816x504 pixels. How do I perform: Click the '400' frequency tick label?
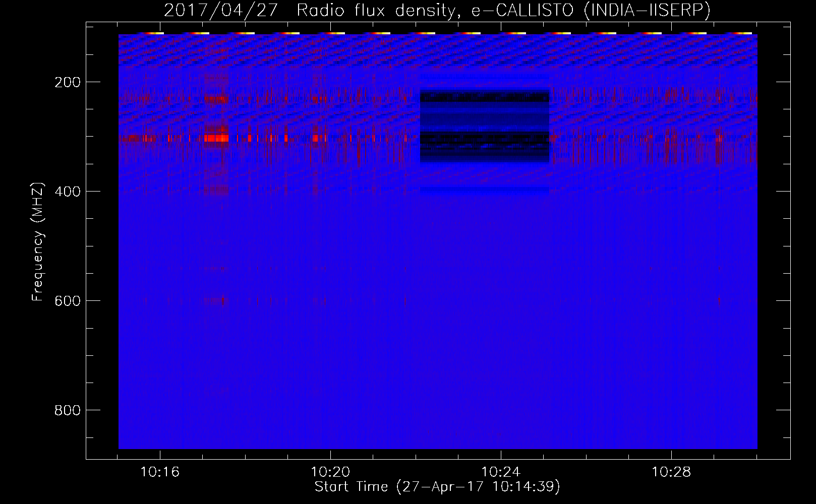click(x=68, y=192)
